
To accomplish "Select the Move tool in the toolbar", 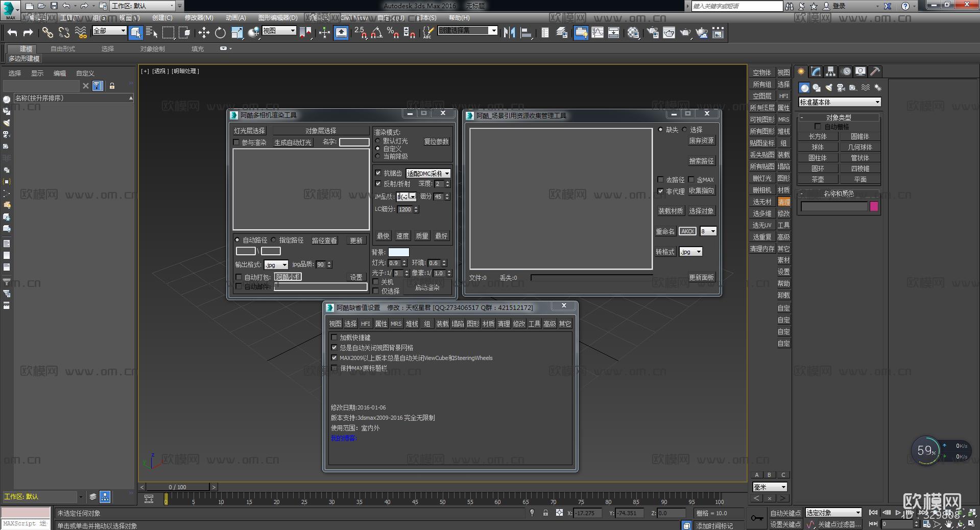I will click(x=204, y=33).
